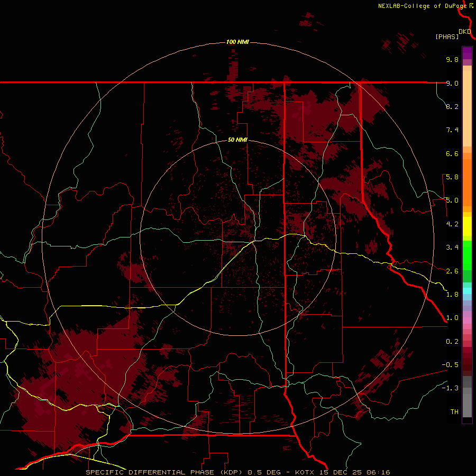The width and height of the screenshot is (476, 476).
Task: Click the 9.0 value on the legend
Action: coord(452,83)
